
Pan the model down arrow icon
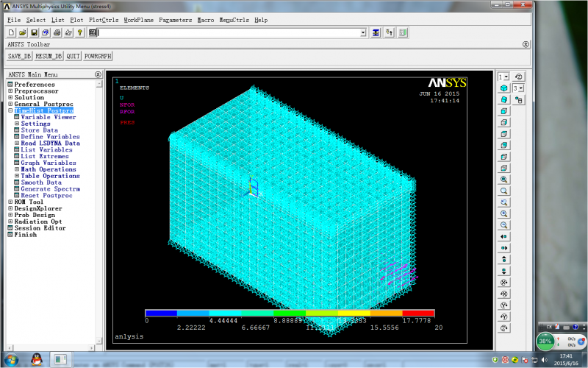[x=504, y=271]
